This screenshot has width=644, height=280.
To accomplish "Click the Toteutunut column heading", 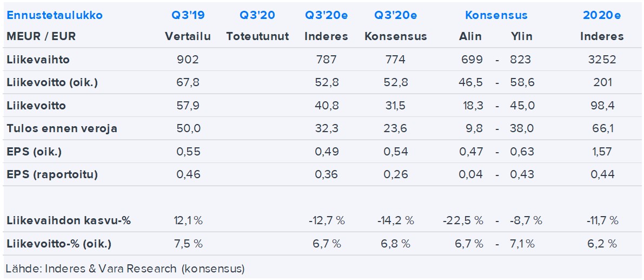I will [x=257, y=37].
